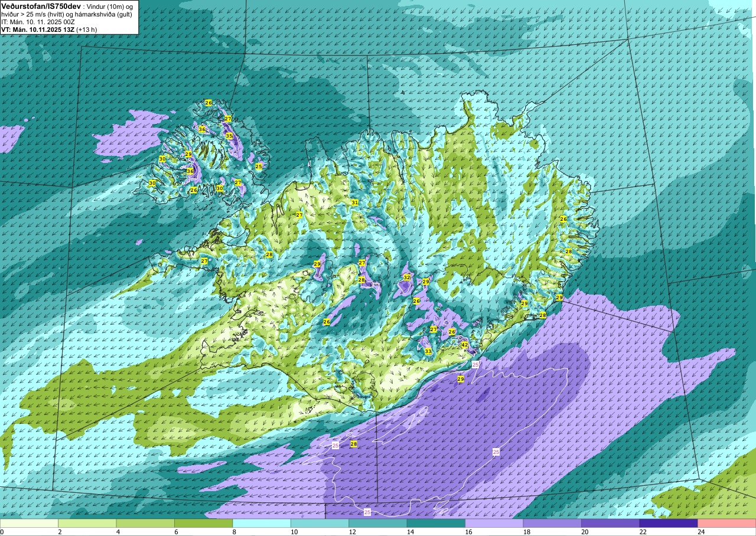The width and height of the screenshot is (756, 536).
Task: Click the yellow gust label 42
Action: click(465, 345)
